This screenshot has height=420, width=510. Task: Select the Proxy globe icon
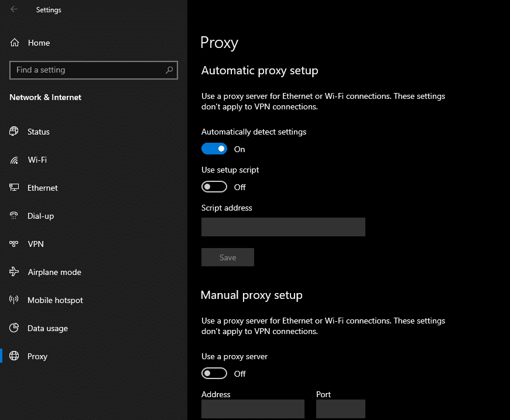click(x=13, y=356)
